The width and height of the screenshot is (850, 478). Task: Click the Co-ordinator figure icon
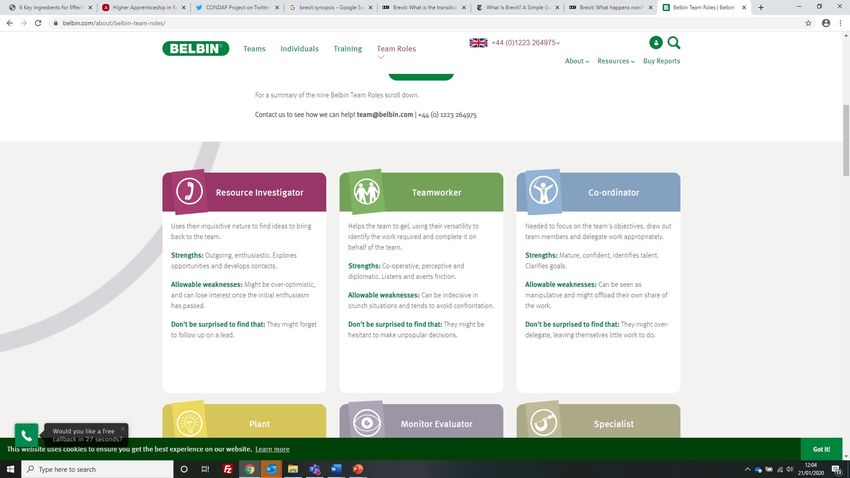click(543, 191)
